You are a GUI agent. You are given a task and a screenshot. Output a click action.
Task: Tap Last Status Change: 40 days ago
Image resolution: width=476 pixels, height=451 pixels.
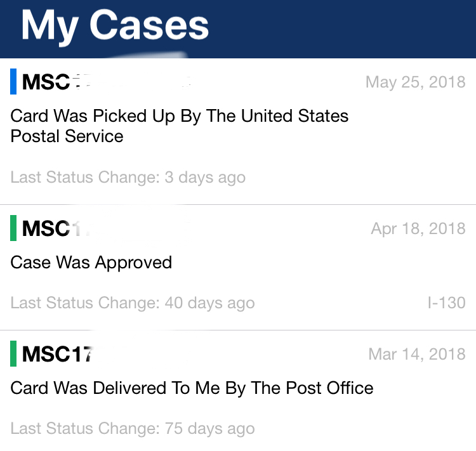click(x=133, y=303)
